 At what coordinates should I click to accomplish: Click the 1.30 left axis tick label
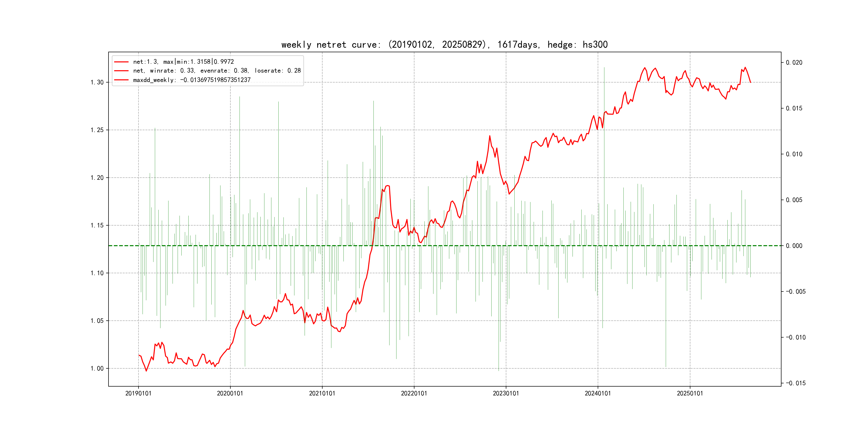coord(97,82)
